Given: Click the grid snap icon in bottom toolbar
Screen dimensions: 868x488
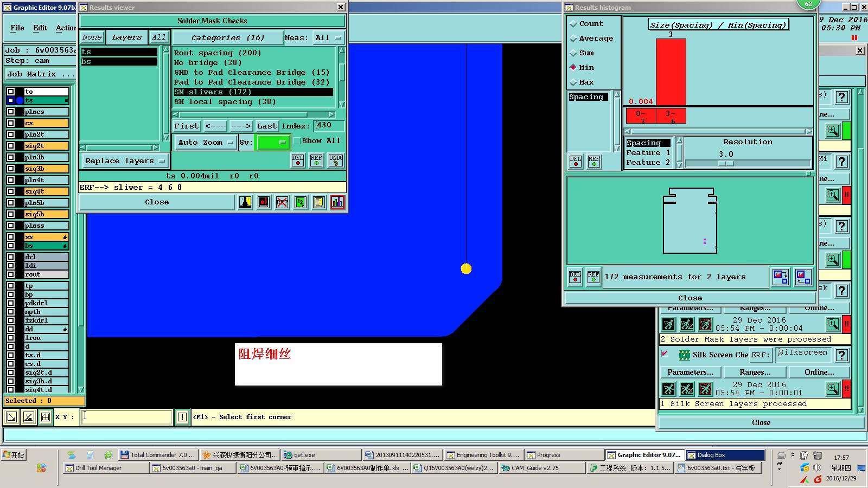Looking at the screenshot, I should 46,417.
